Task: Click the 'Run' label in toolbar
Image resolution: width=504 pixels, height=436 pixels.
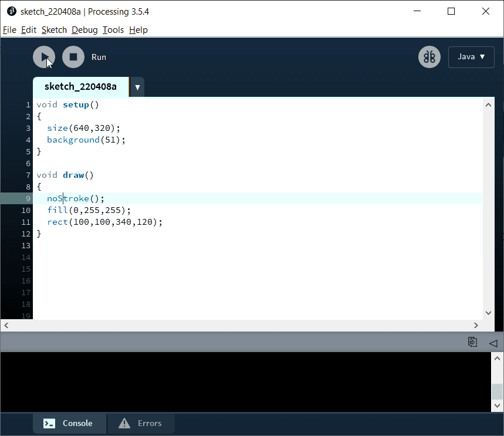Action: (99, 58)
